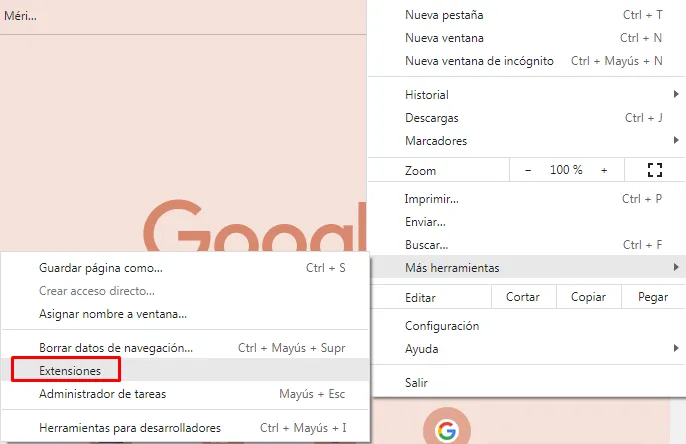Expand the Historial submenu
Image resolution: width=686 pixels, height=444 pixels.
pyautogui.click(x=527, y=94)
